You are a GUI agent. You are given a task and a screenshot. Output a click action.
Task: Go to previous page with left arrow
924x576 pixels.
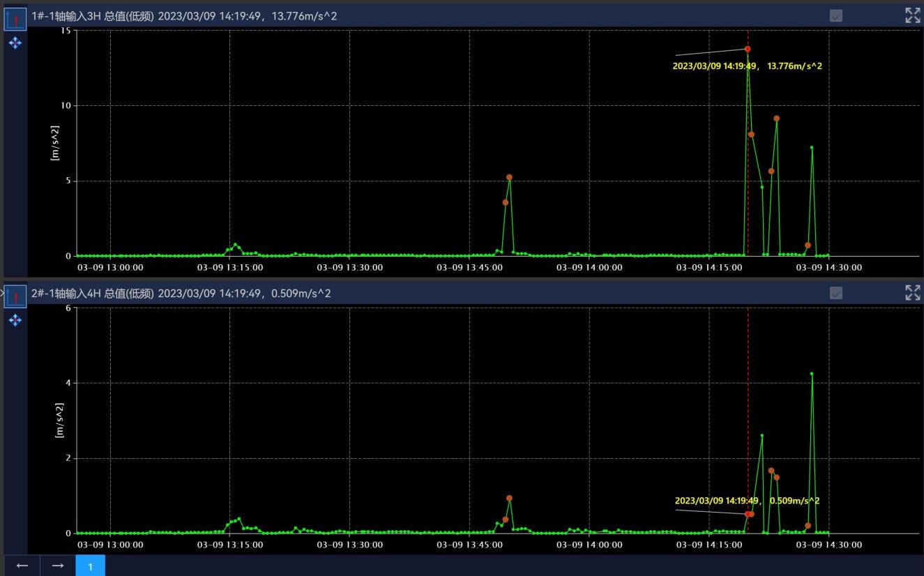[x=22, y=566]
